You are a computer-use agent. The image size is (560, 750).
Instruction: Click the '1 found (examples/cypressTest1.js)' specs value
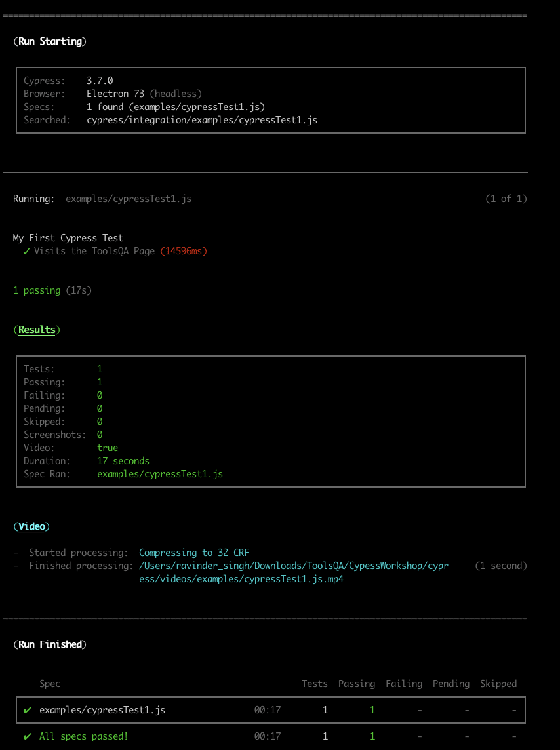coord(176,107)
